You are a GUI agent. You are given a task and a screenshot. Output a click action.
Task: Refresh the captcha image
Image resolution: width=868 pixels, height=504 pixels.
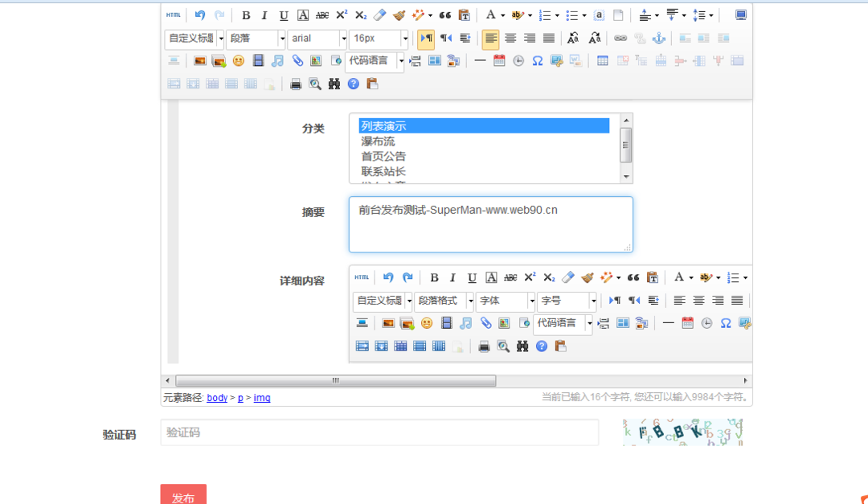[682, 432]
